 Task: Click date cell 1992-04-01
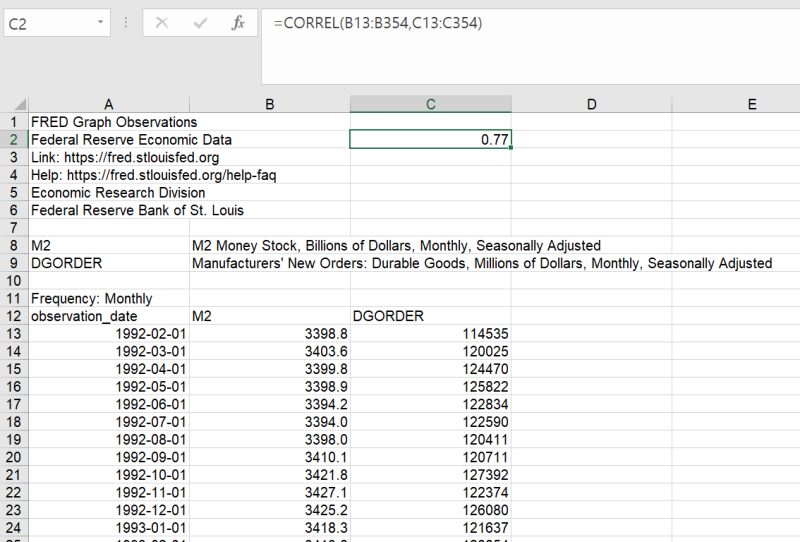[109, 369]
